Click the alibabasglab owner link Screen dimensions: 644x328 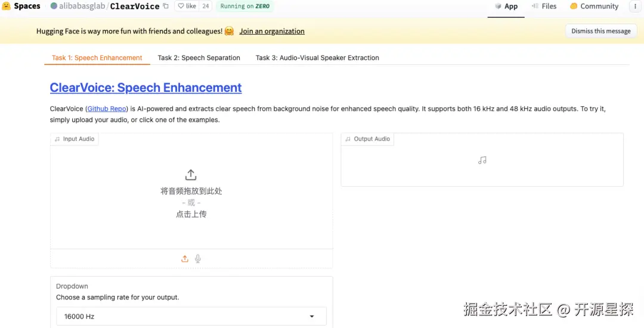(82, 6)
